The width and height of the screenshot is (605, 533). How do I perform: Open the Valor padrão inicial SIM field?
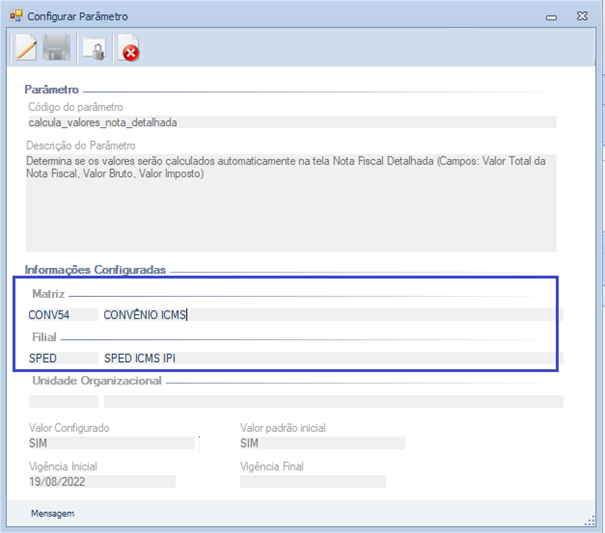click(321, 443)
